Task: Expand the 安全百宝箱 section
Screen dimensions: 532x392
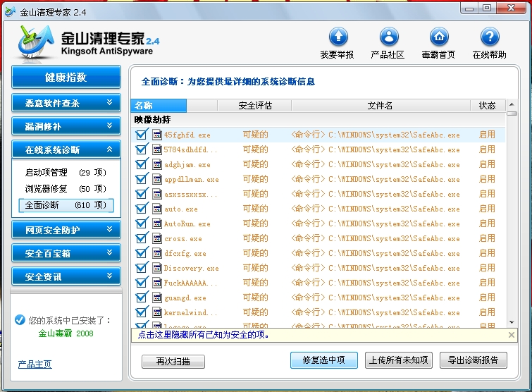Action: tap(66, 253)
